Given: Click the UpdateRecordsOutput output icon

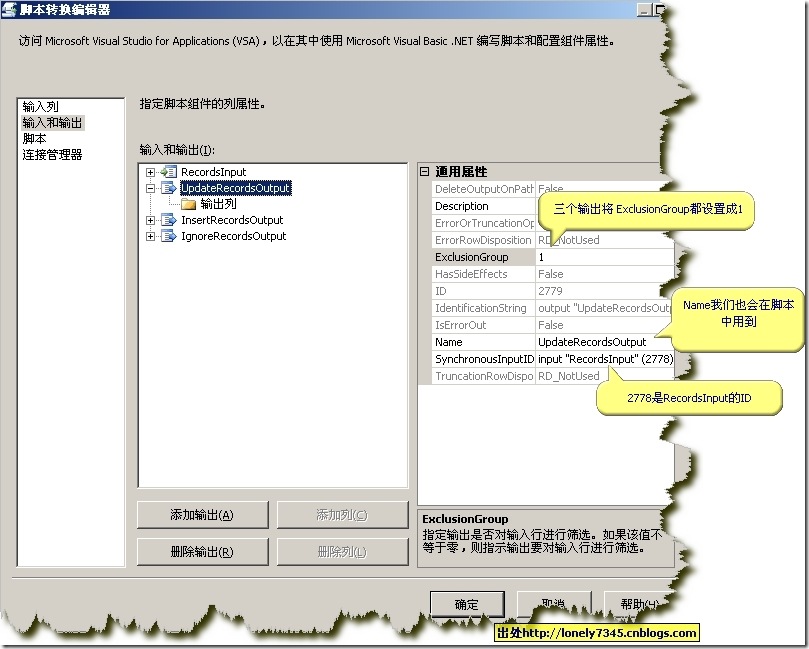Looking at the screenshot, I should click(x=168, y=188).
